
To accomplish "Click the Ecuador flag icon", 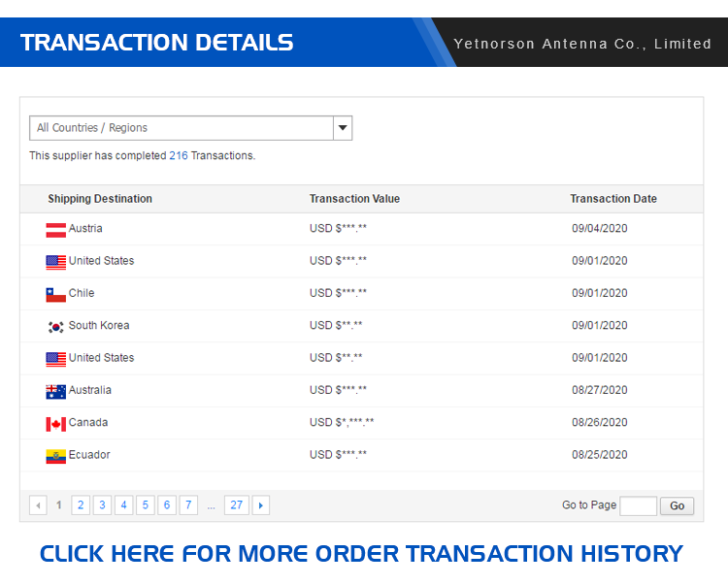I will click(55, 457).
